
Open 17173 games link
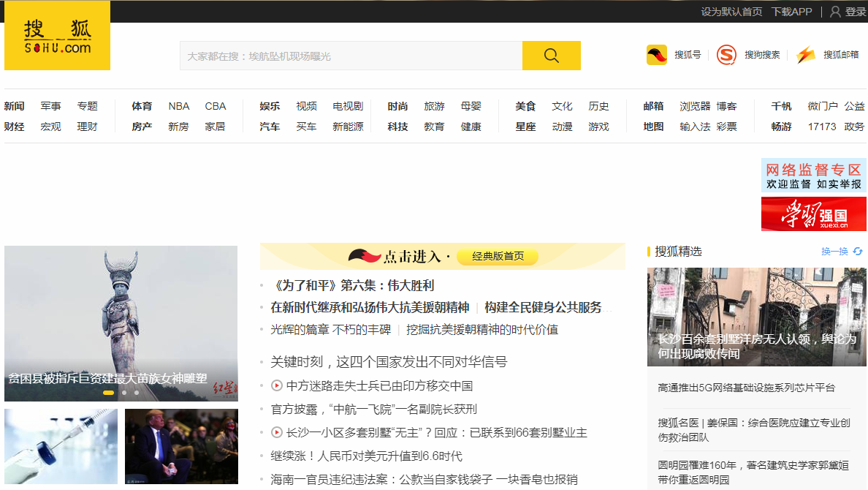tap(821, 127)
